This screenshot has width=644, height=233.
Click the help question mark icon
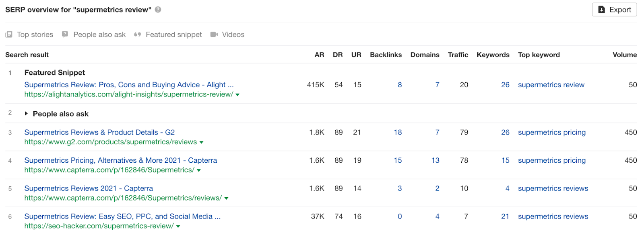(x=158, y=10)
